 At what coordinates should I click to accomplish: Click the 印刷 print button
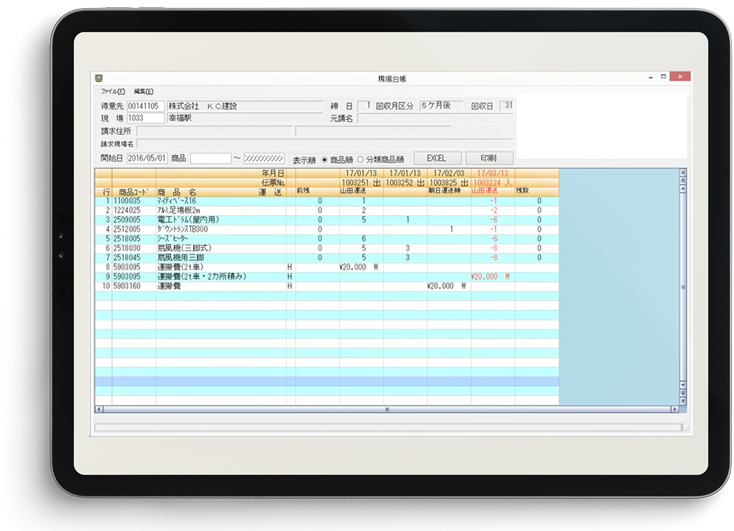(x=489, y=158)
